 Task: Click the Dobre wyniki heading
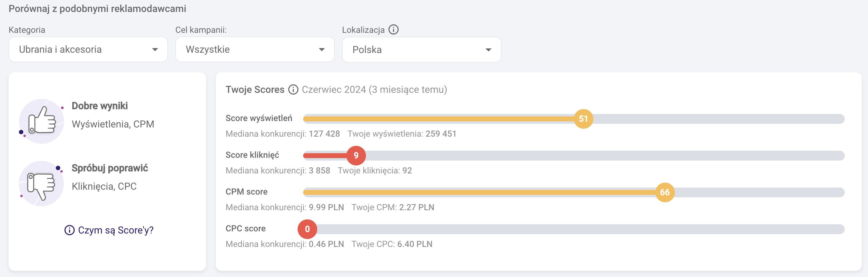(100, 106)
